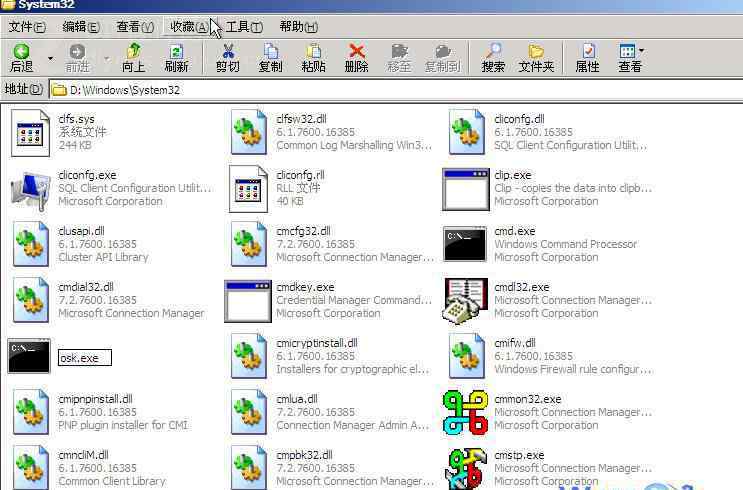Viewport: 743px width, 490px height.
Task: Click the Move To (移至) toolbar icon
Action: [x=399, y=51]
